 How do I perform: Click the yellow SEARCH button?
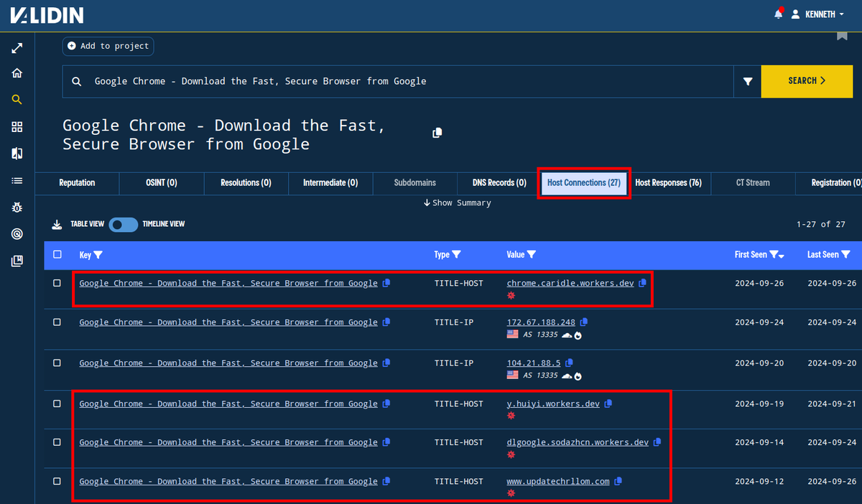coord(807,81)
